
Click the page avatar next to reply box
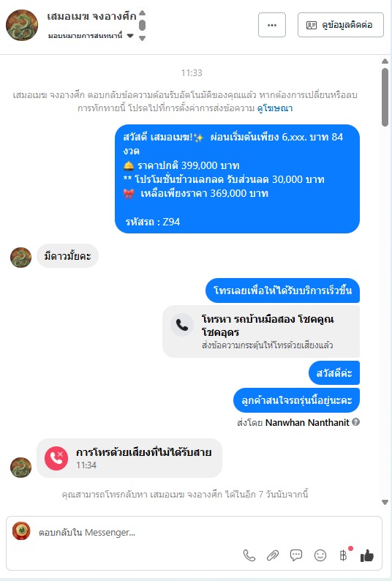[x=21, y=531]
